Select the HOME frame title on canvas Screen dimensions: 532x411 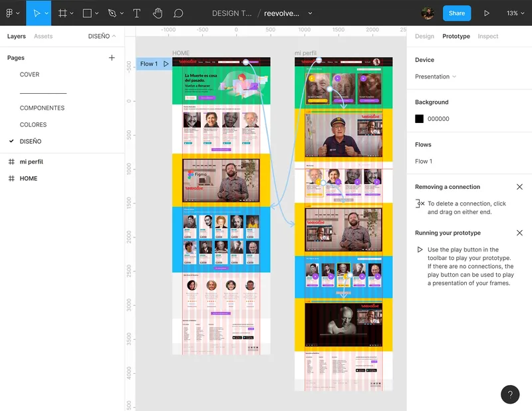click(x=181, y=53)
